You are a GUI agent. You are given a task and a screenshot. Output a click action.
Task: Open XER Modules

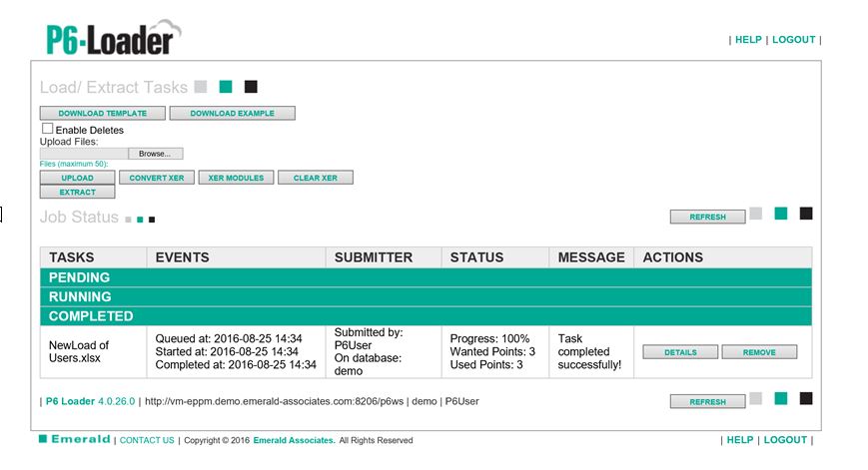[x=236, y=178]
